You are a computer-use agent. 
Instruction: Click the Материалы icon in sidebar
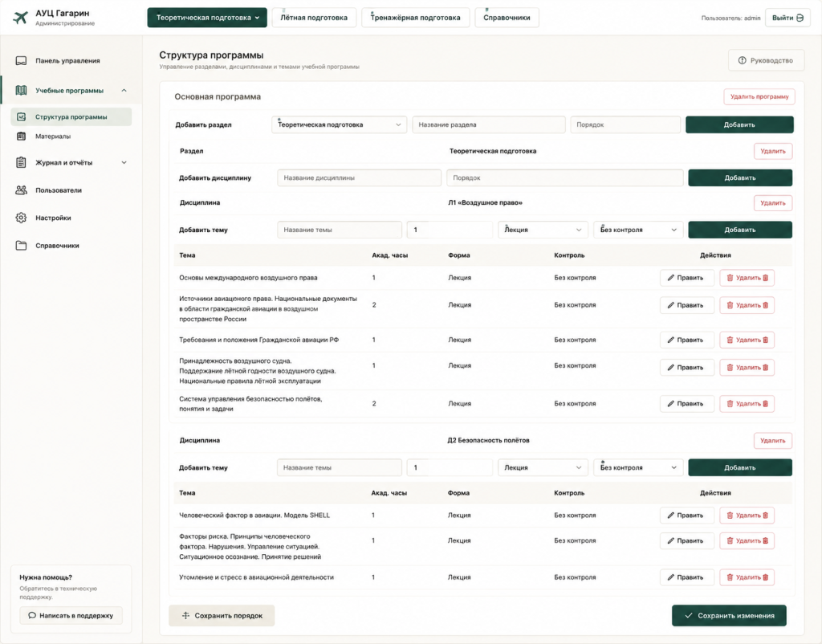[x=22, y=137]
